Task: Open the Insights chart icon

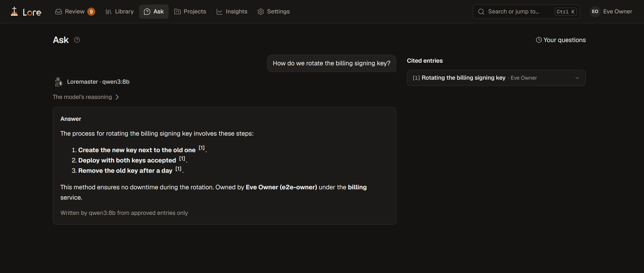Action: click(x=219, y=11)
